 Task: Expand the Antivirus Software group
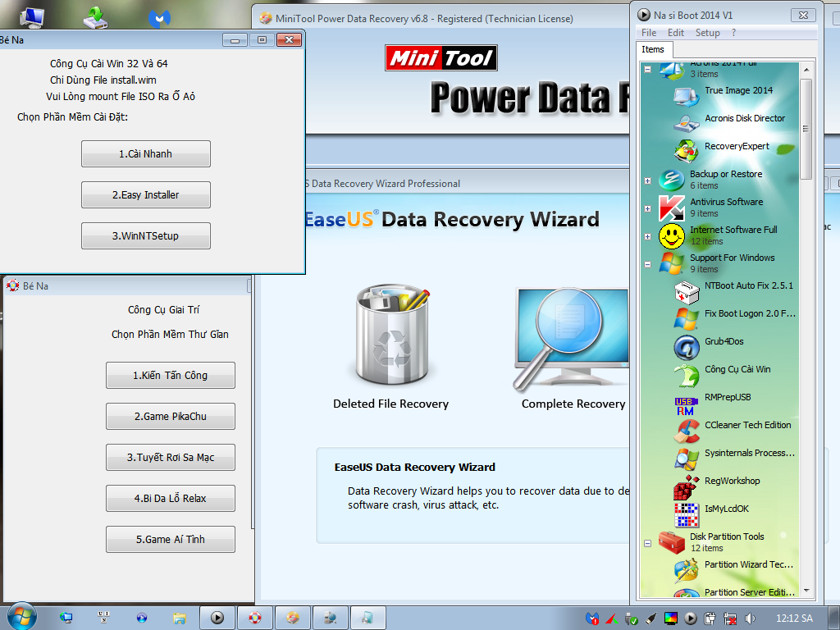click(x=648, y=208)
